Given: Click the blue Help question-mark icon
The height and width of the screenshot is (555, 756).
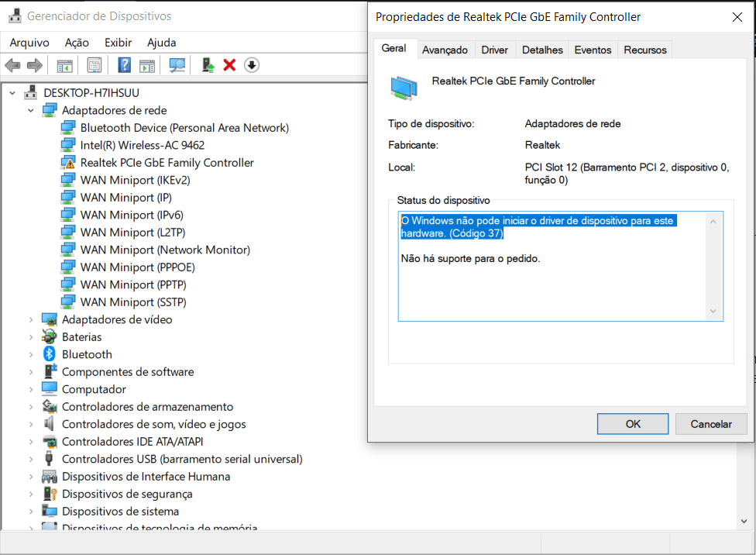Looking at the screenshot, I should (125, 65).
